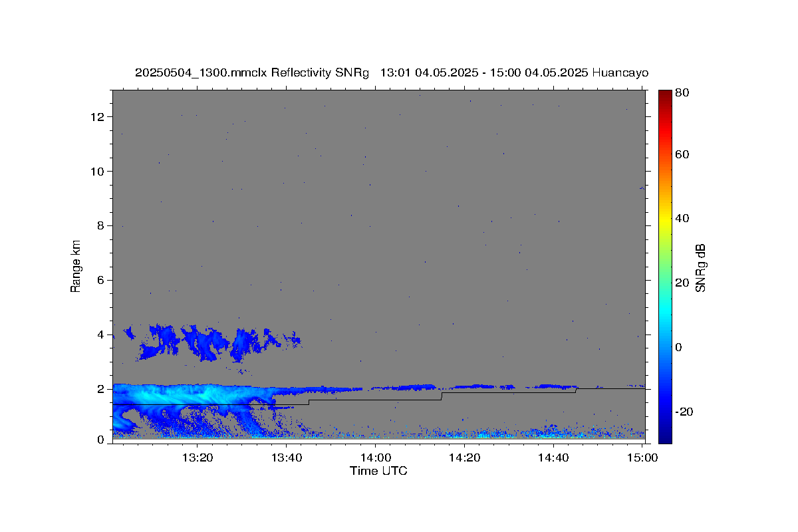
Task: Click the black stepped line near 14:15
Action: point(442,396)
